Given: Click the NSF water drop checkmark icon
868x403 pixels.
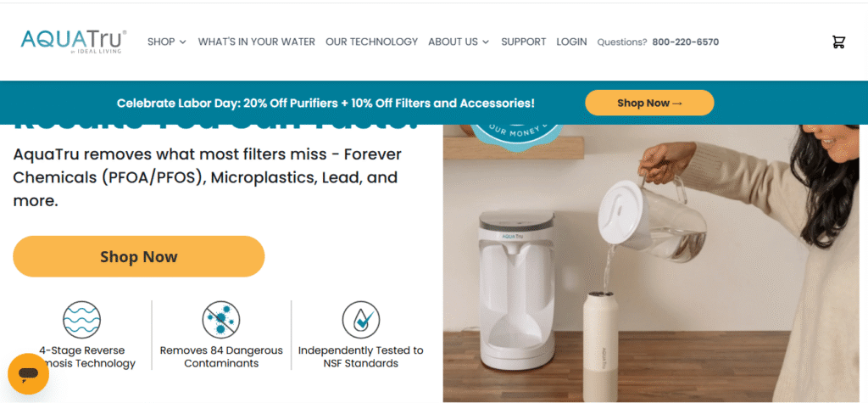Looking at the screenshot, I should point(360,320).
